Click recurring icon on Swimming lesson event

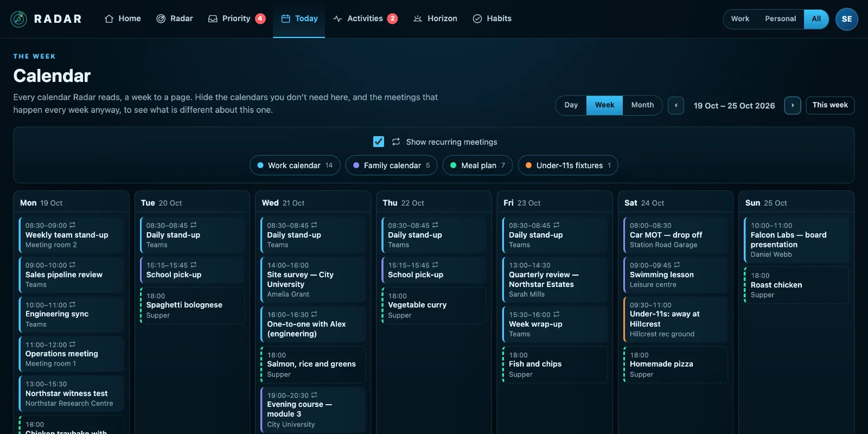tap(677, 265)
